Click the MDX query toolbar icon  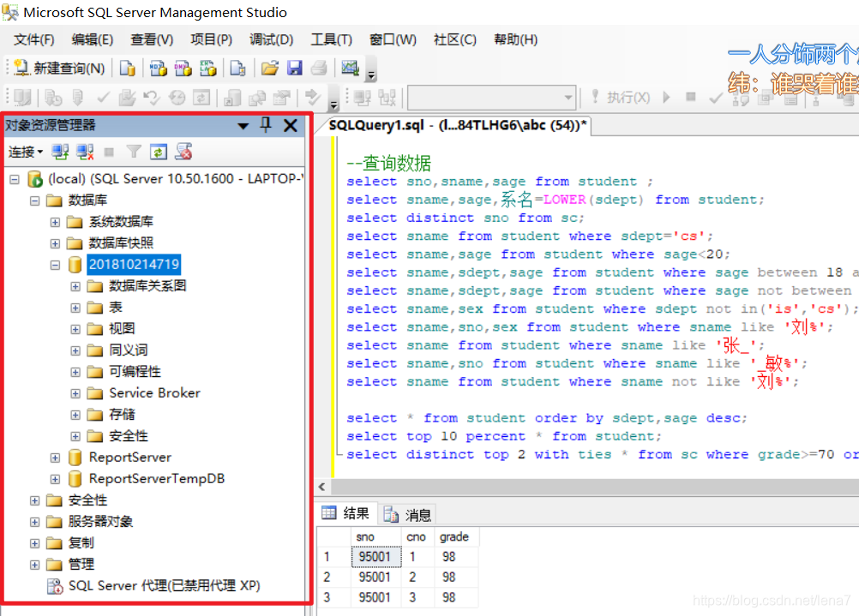pyautogui.click(x=158, y=68)
